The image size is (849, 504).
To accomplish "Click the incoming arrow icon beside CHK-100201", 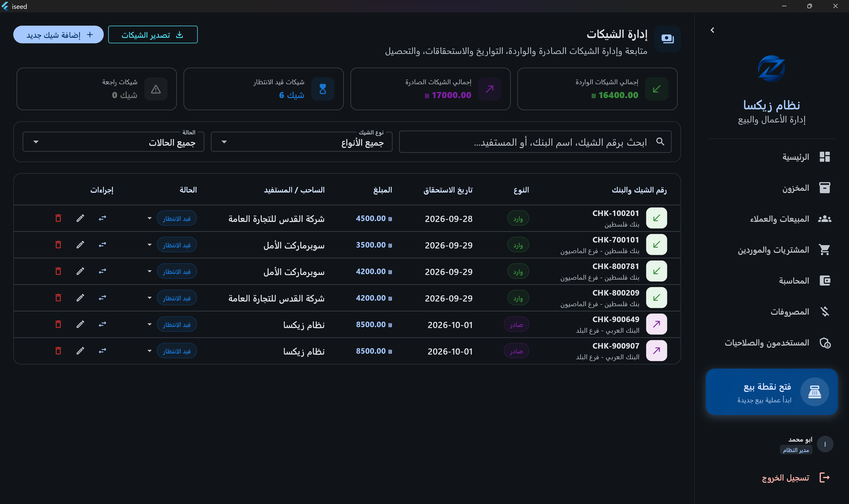I will (656, 218).
